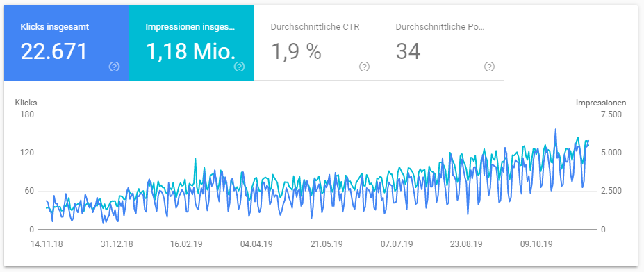Click the Klicks axis label

click(26, 103)
